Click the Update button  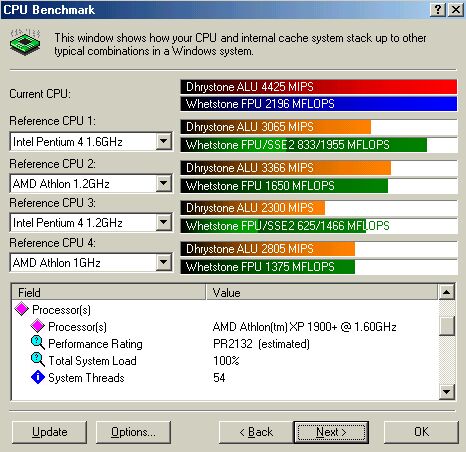[49, 432]
